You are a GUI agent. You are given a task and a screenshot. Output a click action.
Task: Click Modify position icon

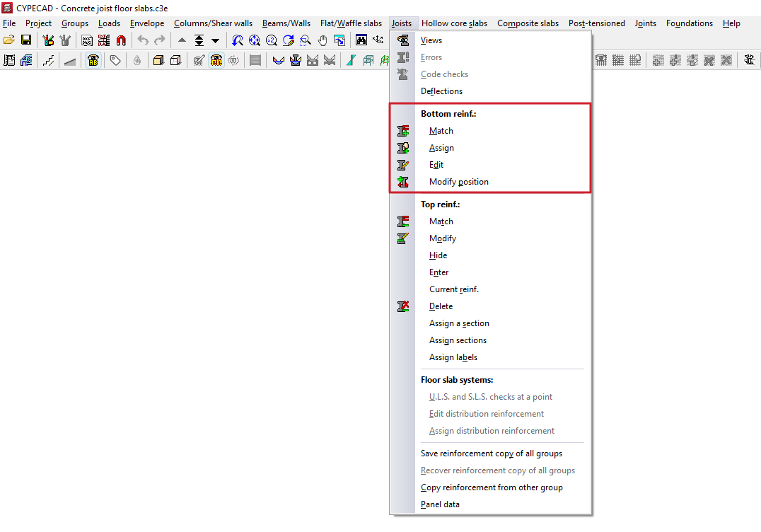pyautogui.click(x=403, y=182)
